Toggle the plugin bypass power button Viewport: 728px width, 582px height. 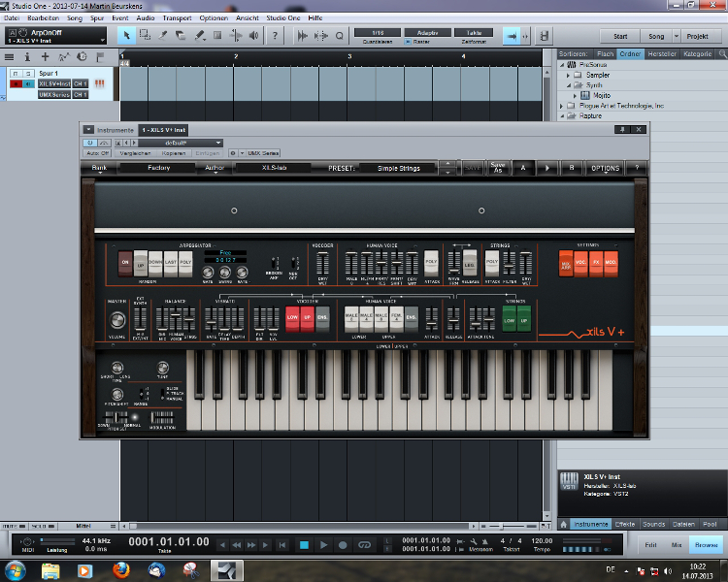click(90, 143)
